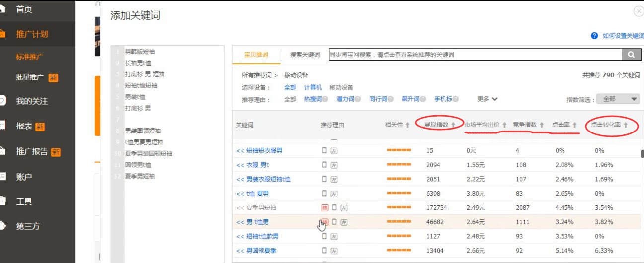Filter by the 飙升词 reason

410,99
